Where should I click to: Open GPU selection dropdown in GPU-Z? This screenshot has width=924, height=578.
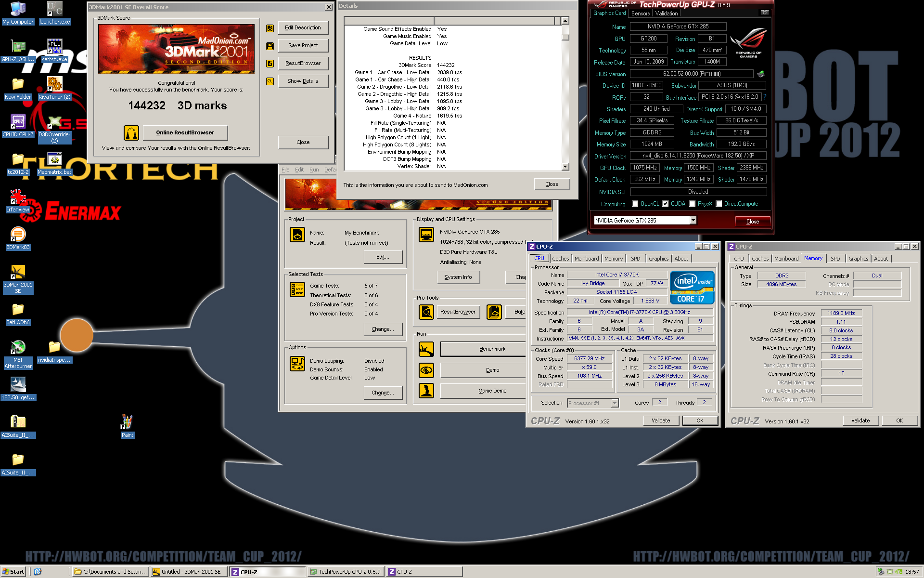(693, 221)
